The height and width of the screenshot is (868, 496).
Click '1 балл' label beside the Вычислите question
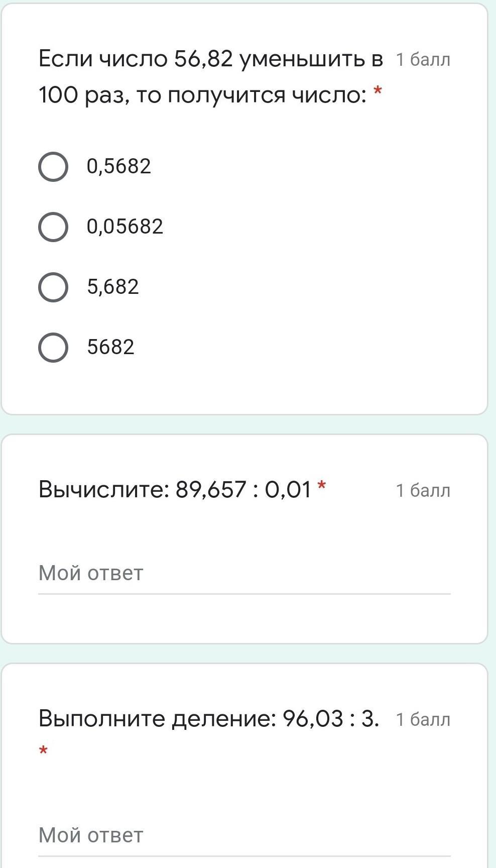423,490
